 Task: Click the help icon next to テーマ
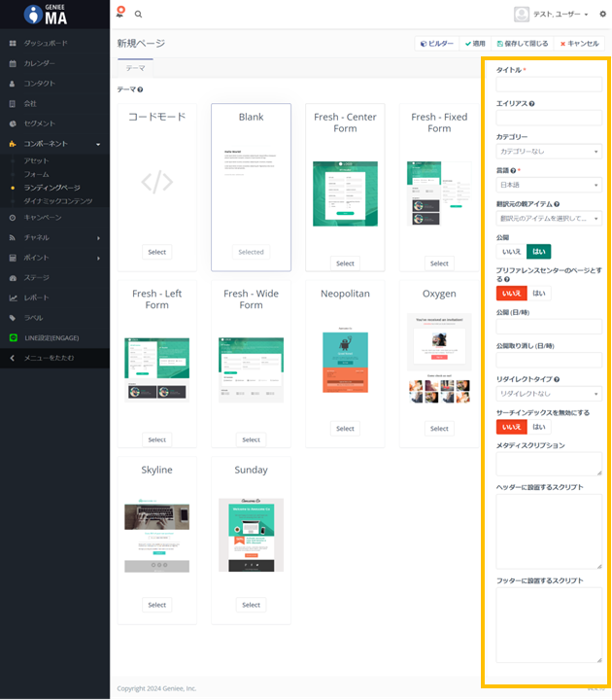[141, 89]
